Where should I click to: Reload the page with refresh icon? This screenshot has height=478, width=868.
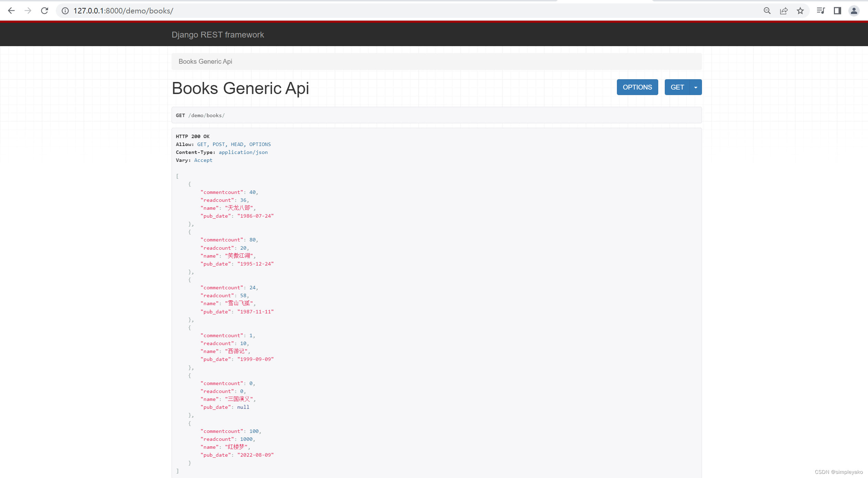click(x=44, y=11)
